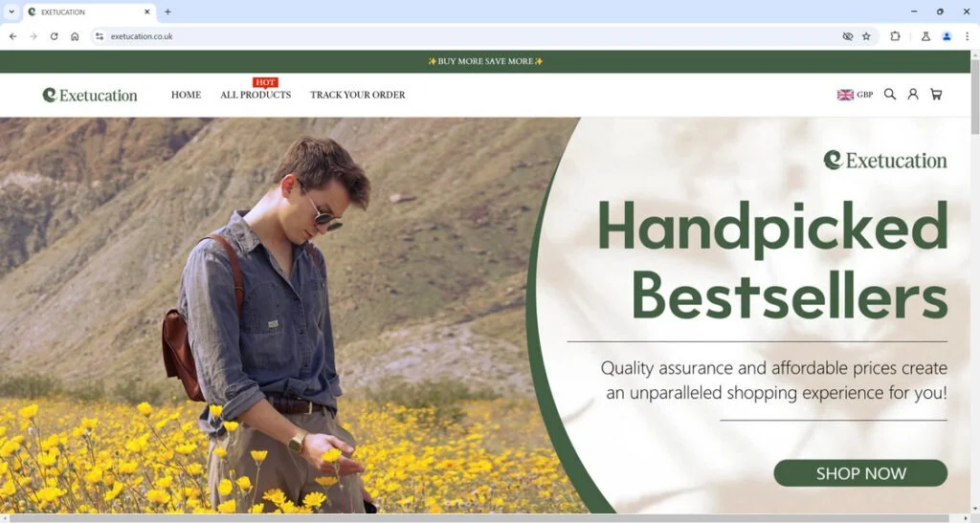Viewport: 980px width, 523px height.
Task: Click the BUY MORE SAVE MORE banner
Action: pos(485,61)
